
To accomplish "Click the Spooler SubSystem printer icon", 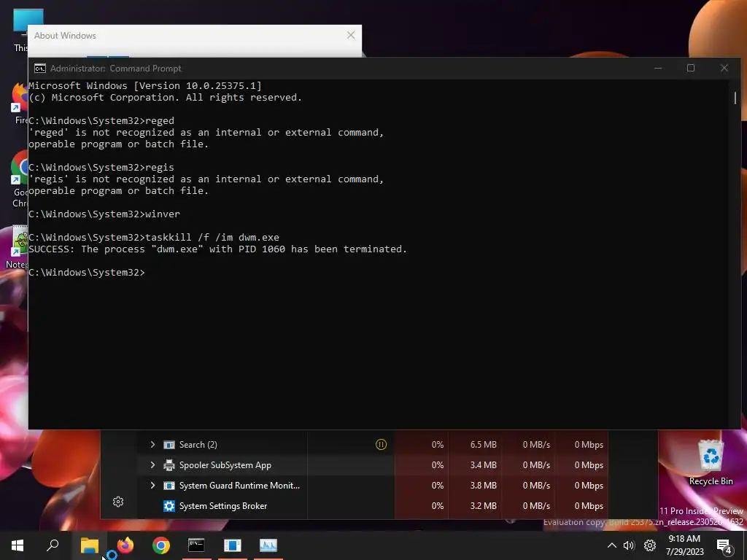I will click(169, 464).
